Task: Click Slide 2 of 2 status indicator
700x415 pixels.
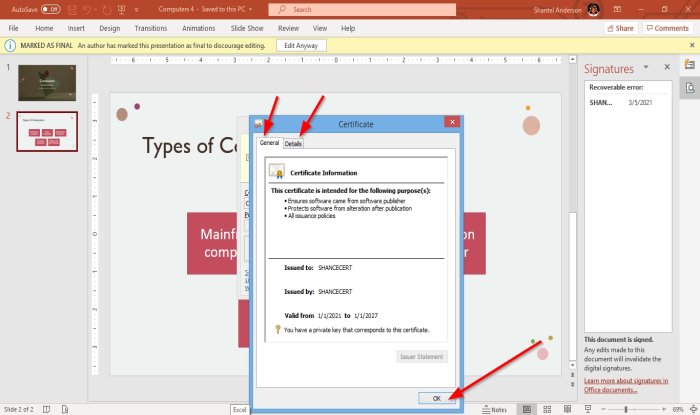Action: [18, 409]
